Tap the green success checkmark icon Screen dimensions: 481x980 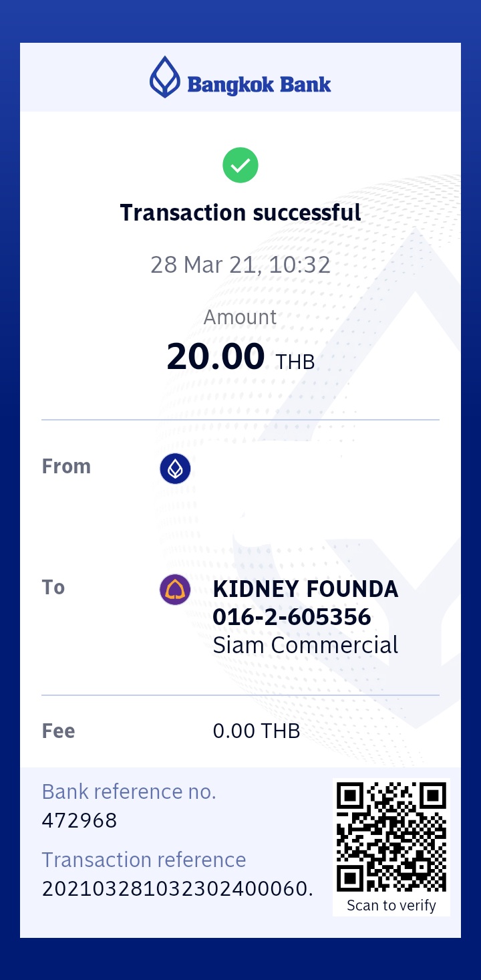[240, 165]
